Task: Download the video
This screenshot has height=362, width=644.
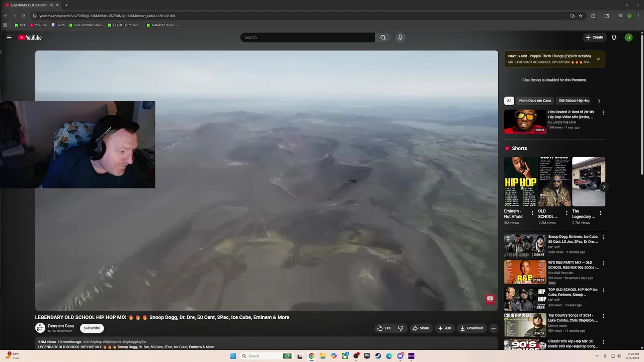Action: 471,328
